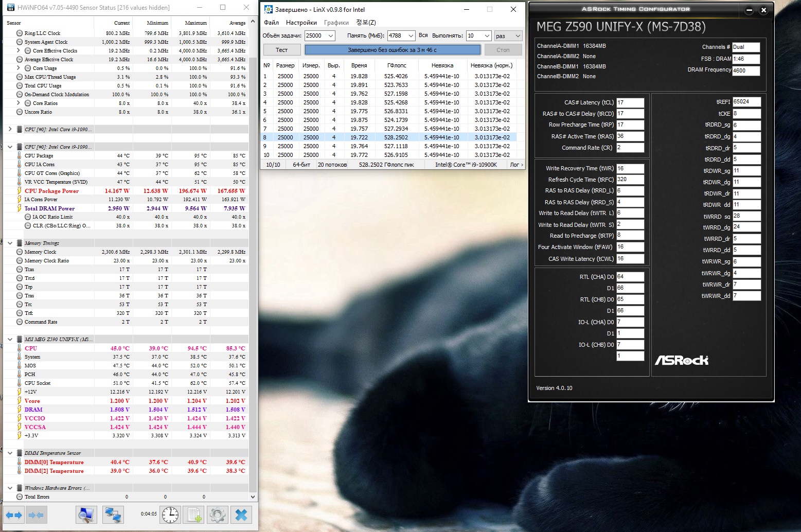801x532 pixels.
Task: Click the Channels # field showing Dual
Action: [x=746, y=47]
